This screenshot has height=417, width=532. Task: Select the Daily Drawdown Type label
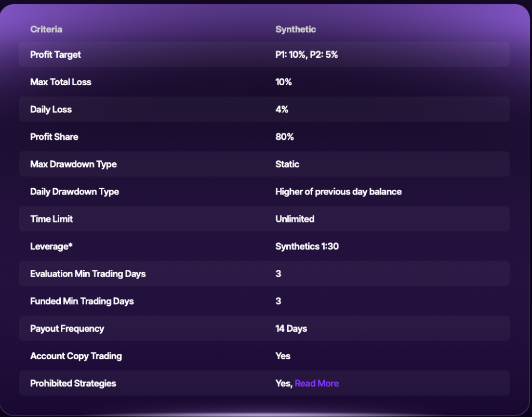tap(74, 191)
